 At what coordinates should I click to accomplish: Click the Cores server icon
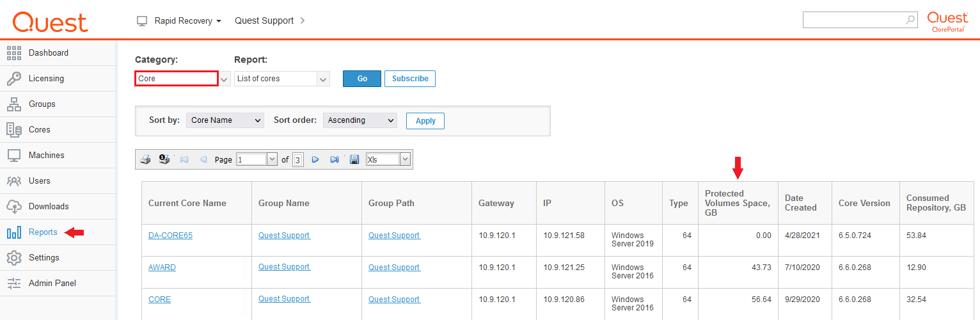(x=14, y=129)
